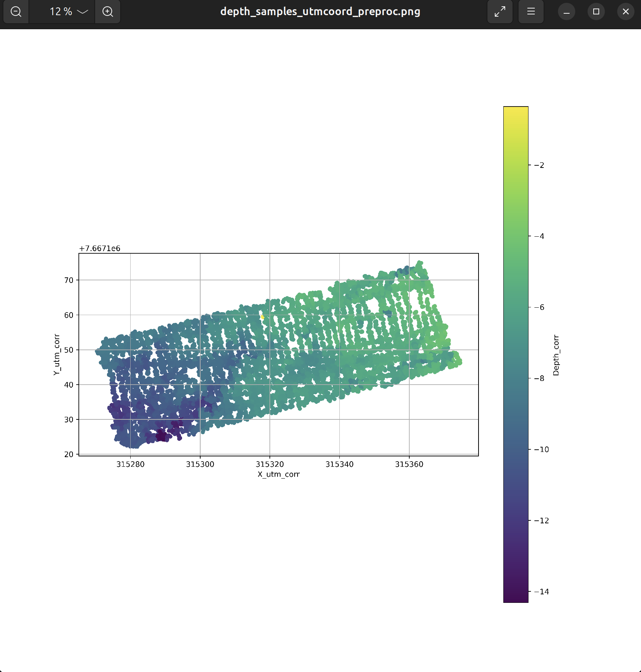
Task: Click the X_utm_corr axis label
Action: tap(278, 474)
